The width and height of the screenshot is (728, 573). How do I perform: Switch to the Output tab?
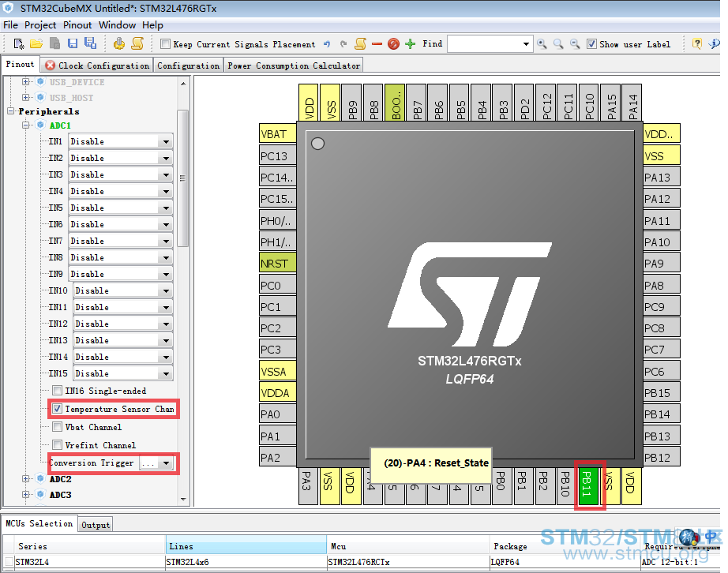tap(96, 525)
